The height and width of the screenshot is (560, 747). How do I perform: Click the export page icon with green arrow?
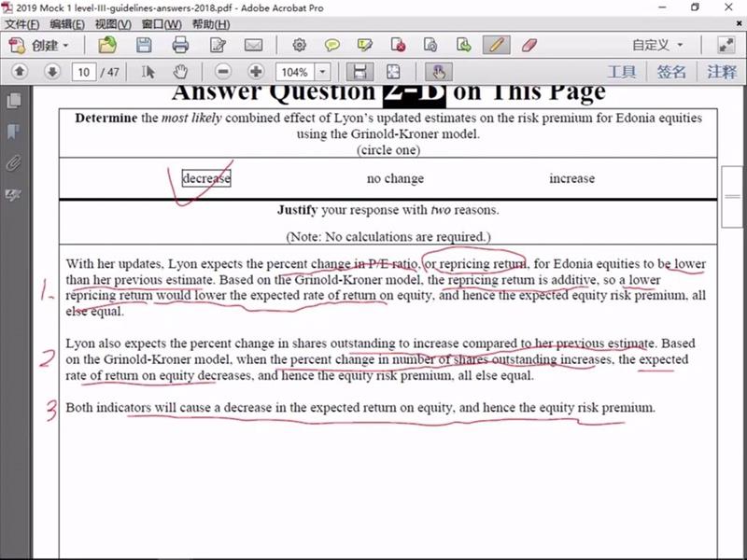[463, 45]
